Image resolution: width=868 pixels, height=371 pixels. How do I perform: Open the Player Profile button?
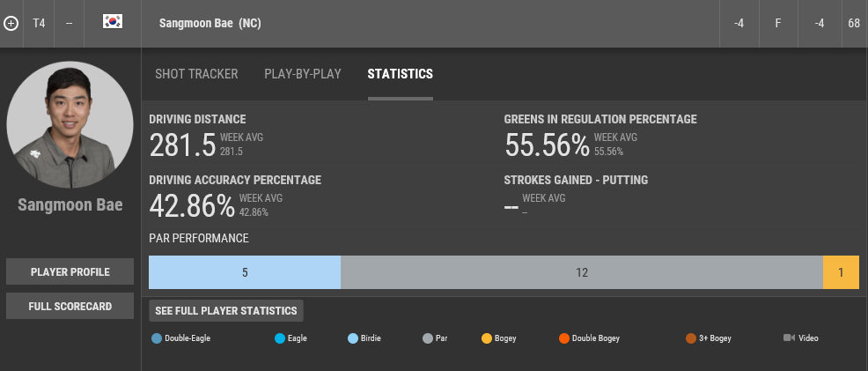(x=70, y=271)
